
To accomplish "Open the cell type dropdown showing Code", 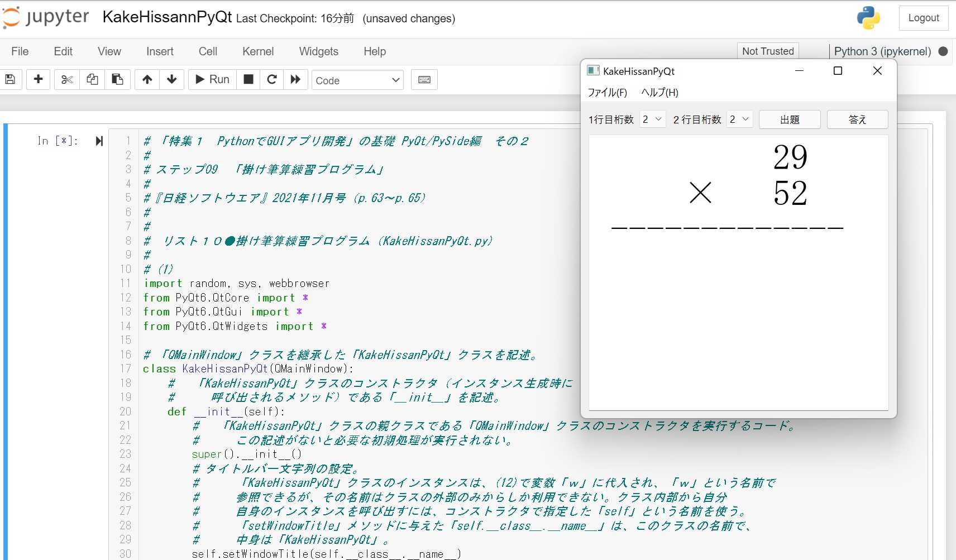I will coord(357,80).
